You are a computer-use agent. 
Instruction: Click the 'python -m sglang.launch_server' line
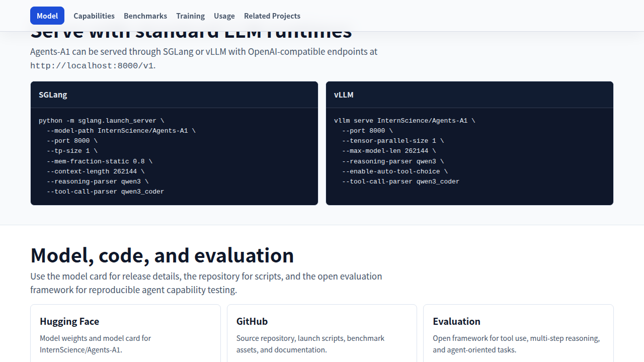point(102,121)
